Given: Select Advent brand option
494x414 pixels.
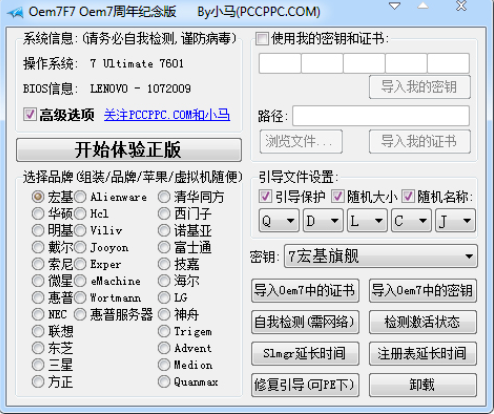Looking at the screenshot, I should pos(164,348).
